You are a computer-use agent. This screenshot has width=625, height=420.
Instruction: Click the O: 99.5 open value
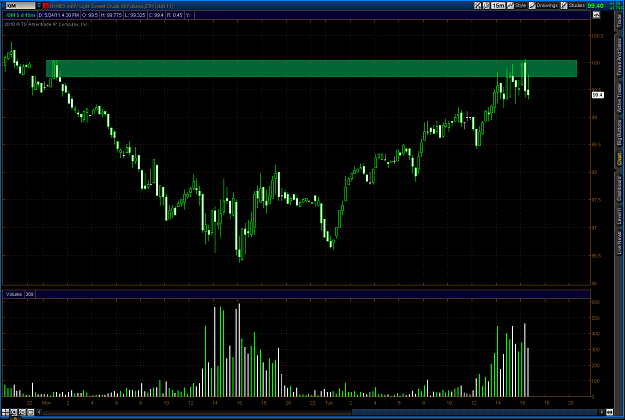91,15
